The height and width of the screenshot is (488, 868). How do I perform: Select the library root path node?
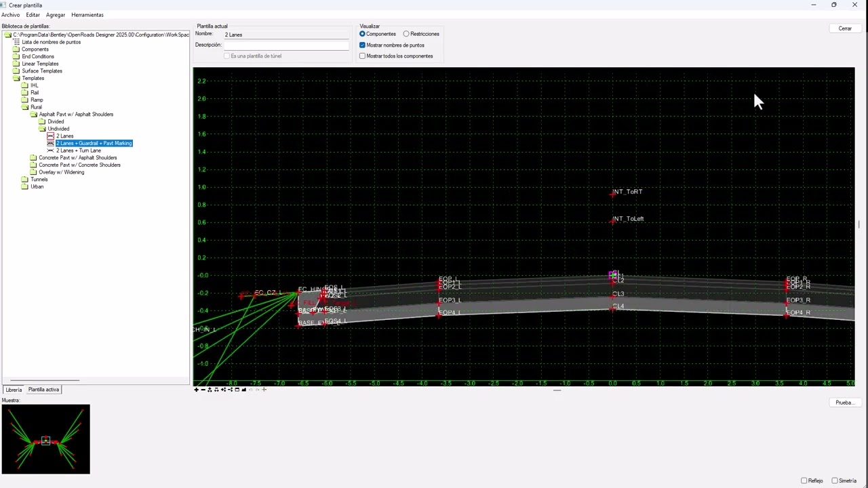[101, 35]
